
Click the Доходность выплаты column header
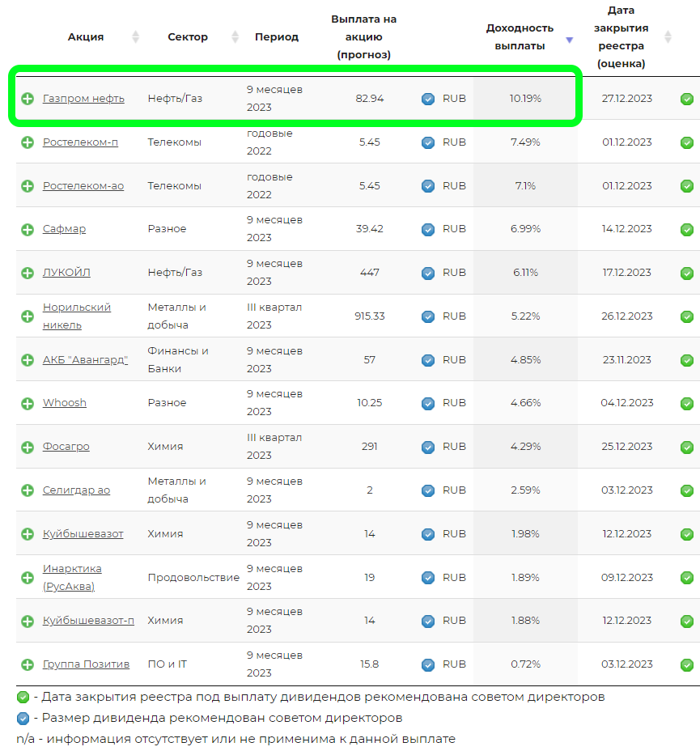coord(520,37)
